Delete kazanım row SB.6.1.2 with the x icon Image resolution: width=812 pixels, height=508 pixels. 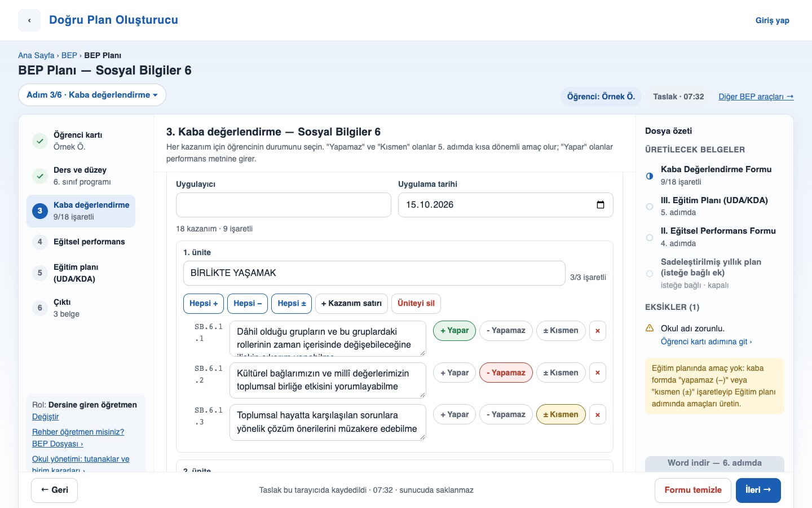pos(598,373)
